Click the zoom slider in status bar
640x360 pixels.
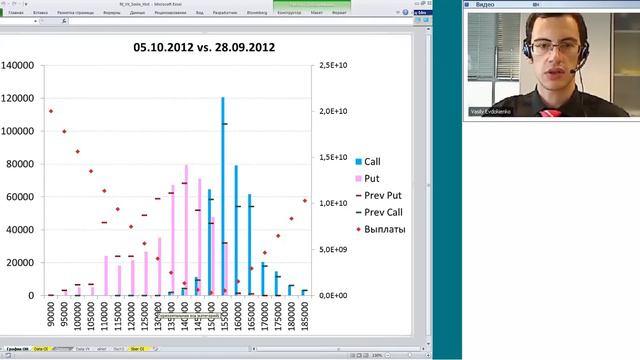[409, 356]
